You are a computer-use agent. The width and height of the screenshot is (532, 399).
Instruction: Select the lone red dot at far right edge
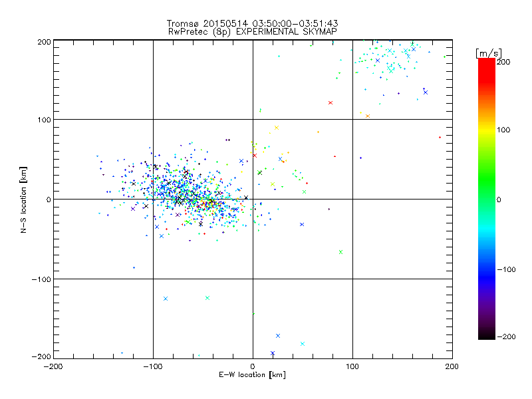(440, 138)
